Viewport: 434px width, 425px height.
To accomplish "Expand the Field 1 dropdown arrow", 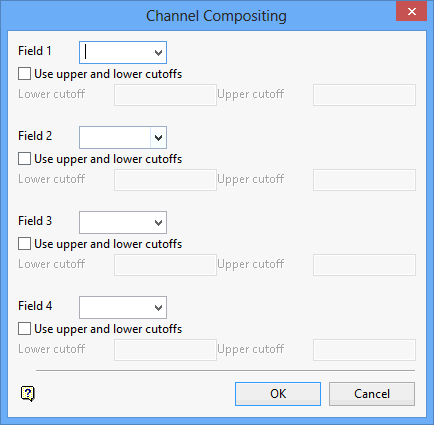I will coord(158,52).
